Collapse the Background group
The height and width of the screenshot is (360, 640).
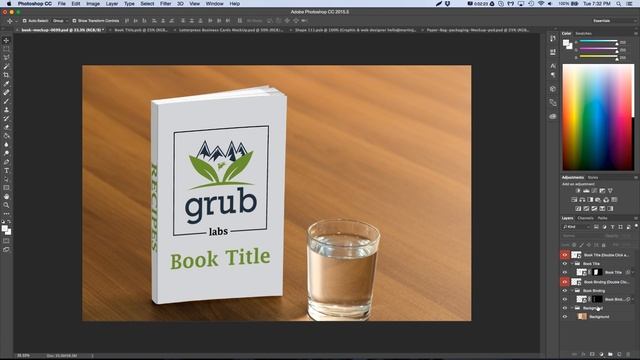click(x=572, y=308)
